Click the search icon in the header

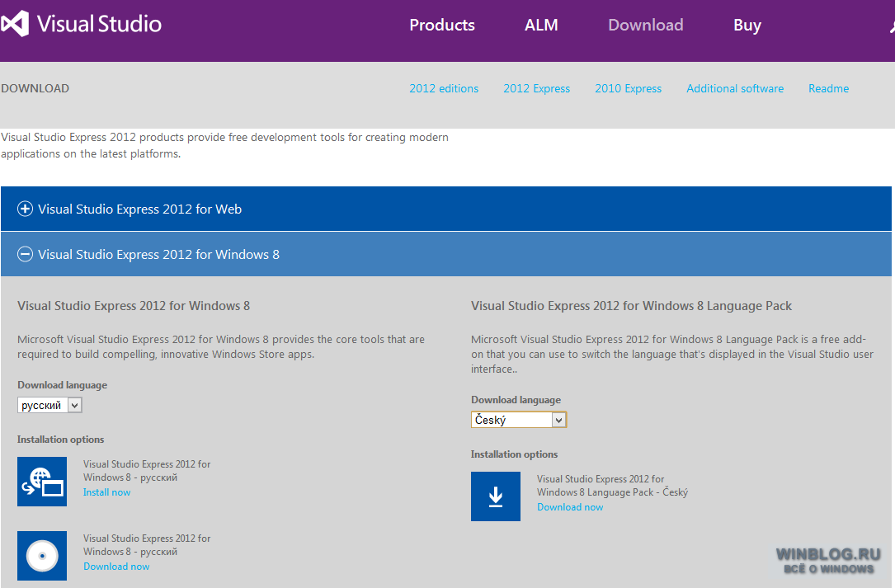click(893, 26)
